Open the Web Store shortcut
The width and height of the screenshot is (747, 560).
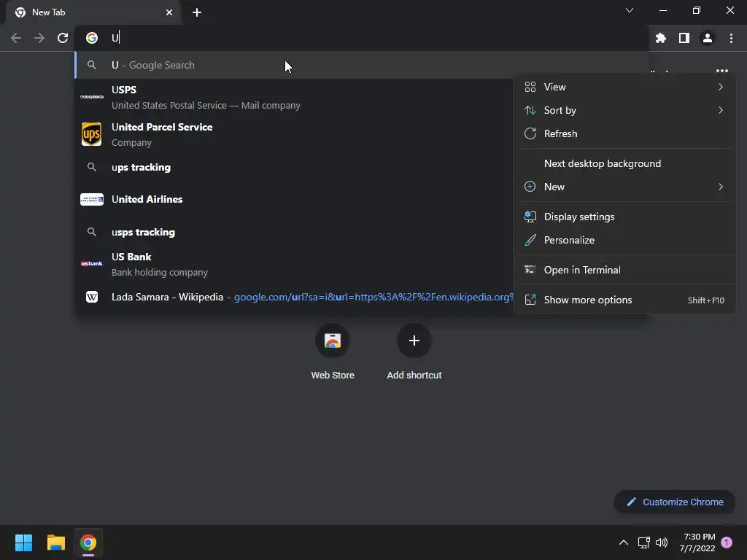333,352
